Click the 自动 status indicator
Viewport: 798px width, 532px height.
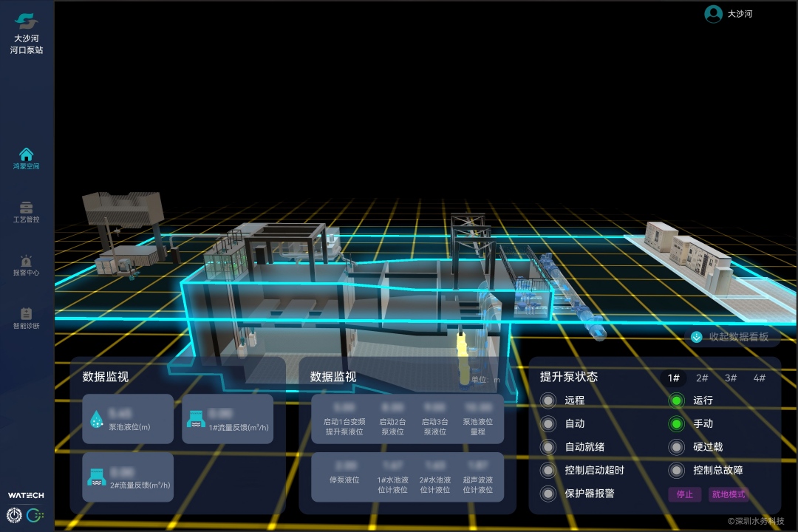(x=548, y=424)
